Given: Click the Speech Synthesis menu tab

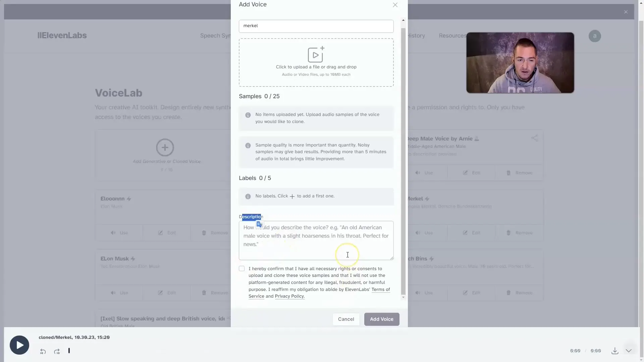Looking at the screenshot, I should click(x=217, y=36).
